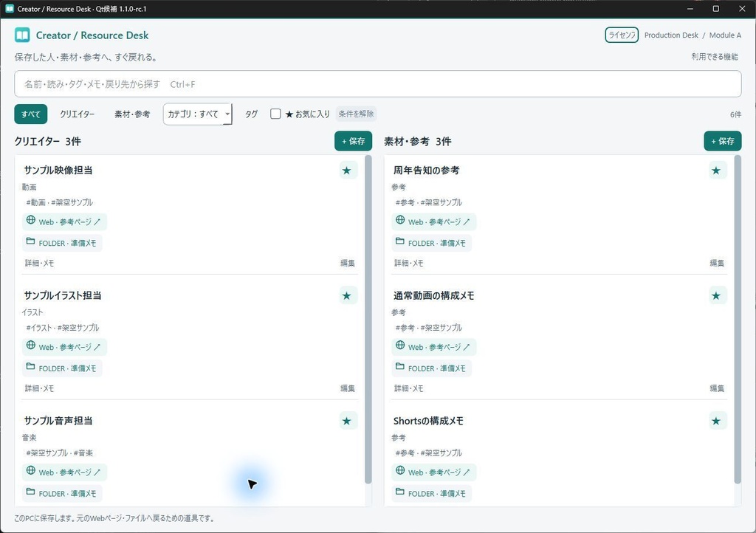Minimize the Resource Desk window
The height and width of the screenshot is (533, 756).
click(690, 9)
